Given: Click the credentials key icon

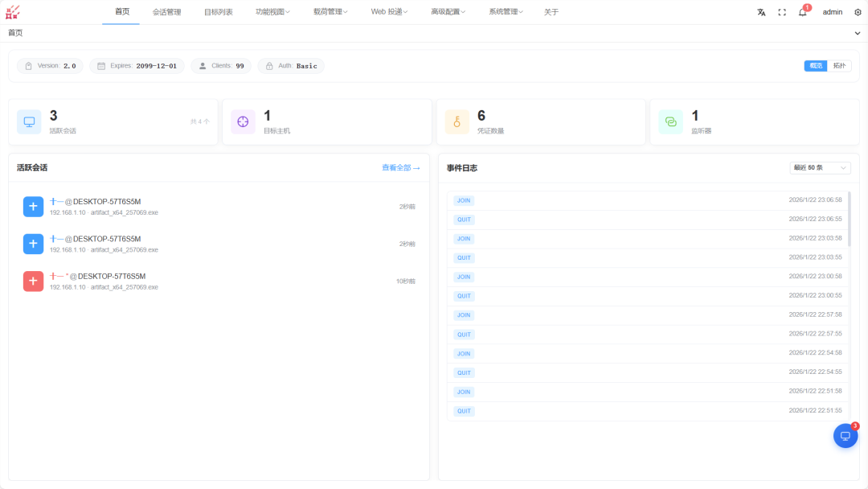Looking at the screenshot, I should coord(457,121).
